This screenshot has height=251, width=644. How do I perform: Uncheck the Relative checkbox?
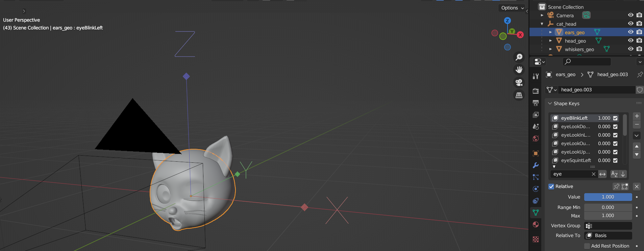[551, 186]
